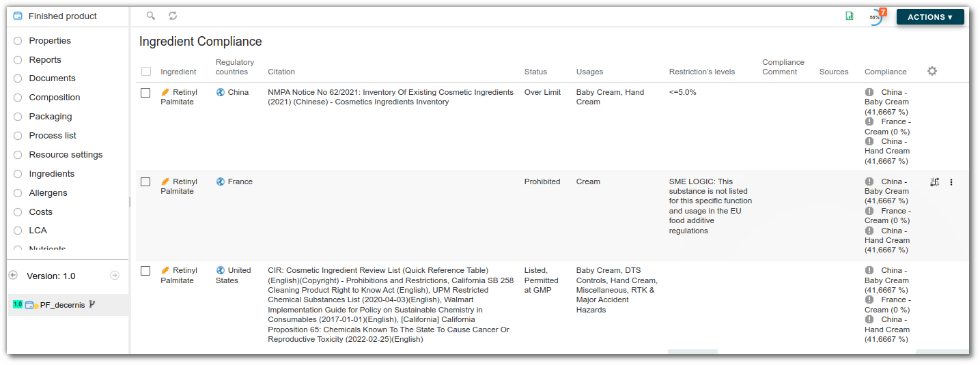
Task: Click the branch icon beside PF_decernis
Action: pos(92,304)
